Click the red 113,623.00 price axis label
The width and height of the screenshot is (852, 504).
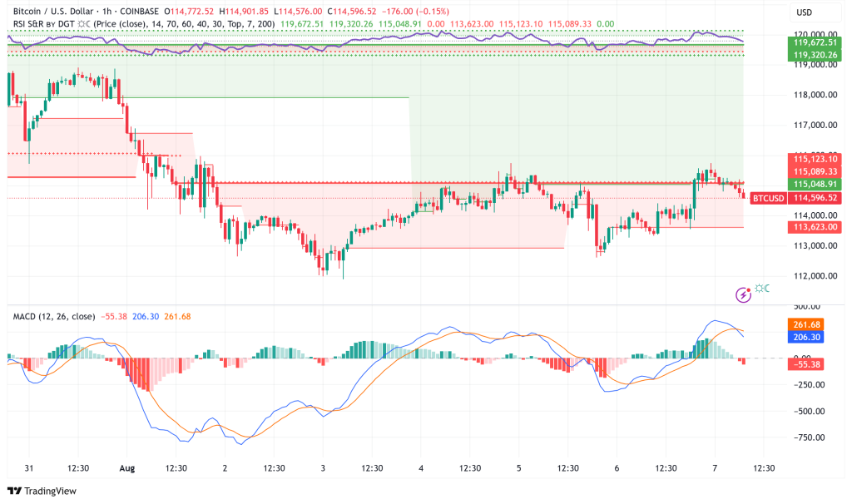(x=815, y=227)
